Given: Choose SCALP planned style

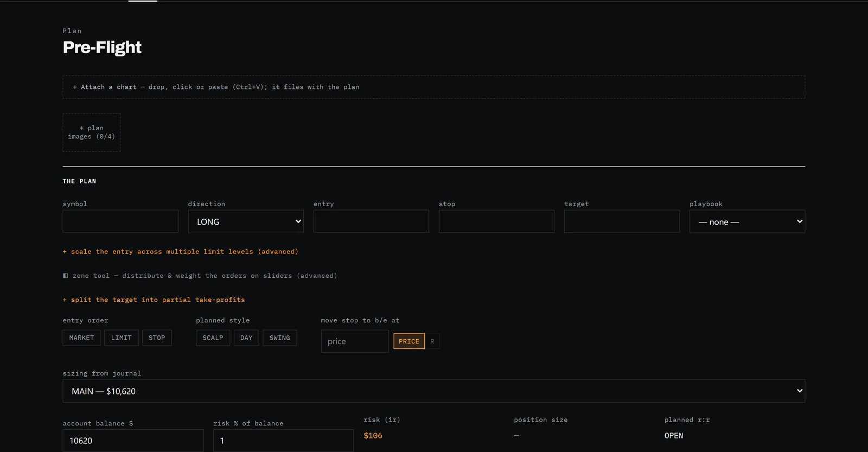Looking at the screenshot, I should [x=213, y=338].
